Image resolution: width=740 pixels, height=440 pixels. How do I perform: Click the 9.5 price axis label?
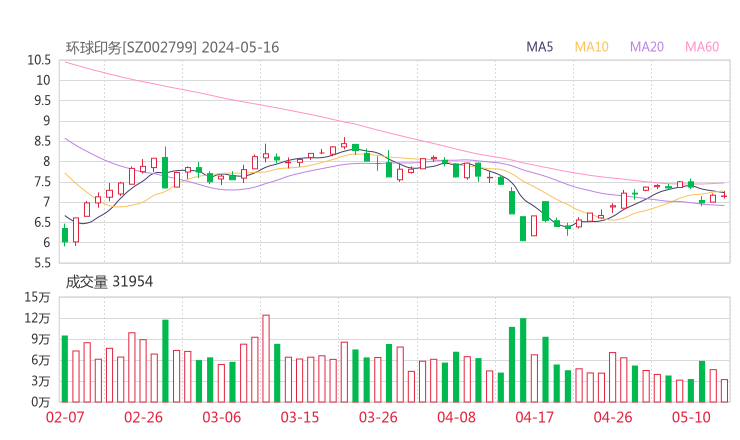click(42, 101)
